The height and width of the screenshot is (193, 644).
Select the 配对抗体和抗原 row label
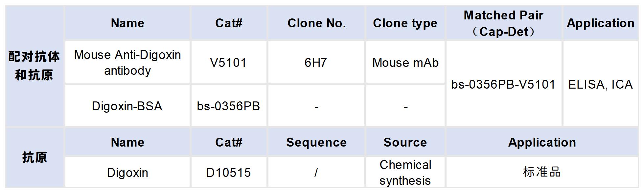[x=34, y=66]
